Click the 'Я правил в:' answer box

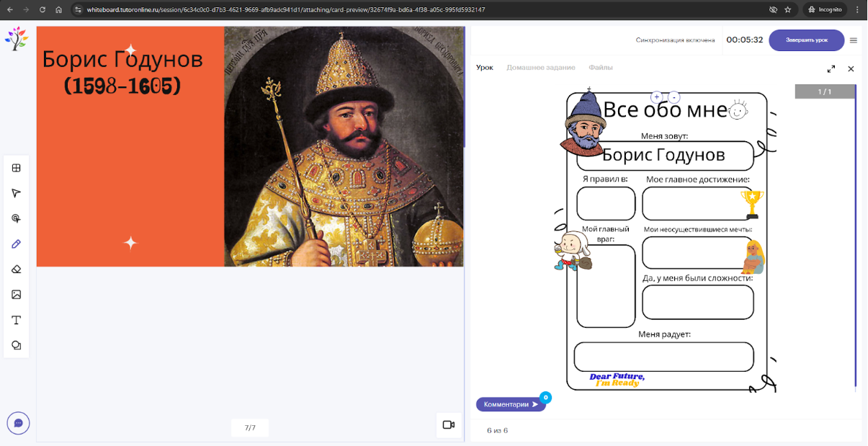[606, 203]
